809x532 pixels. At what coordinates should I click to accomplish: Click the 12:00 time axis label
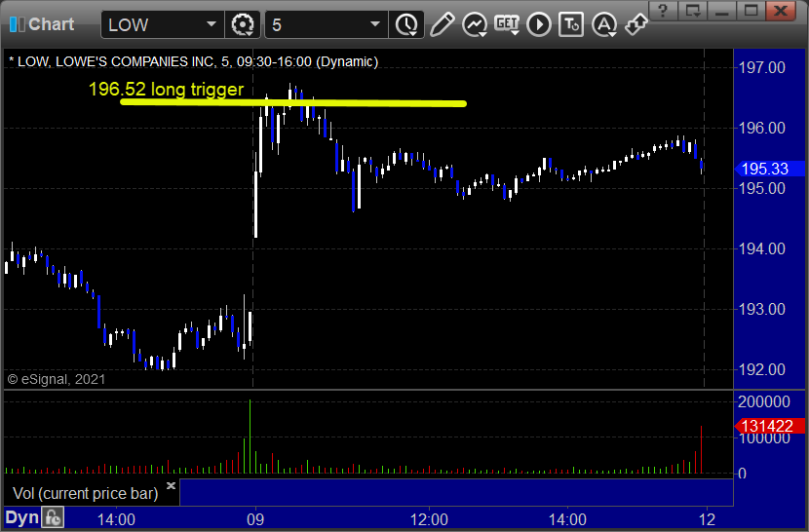429,519
